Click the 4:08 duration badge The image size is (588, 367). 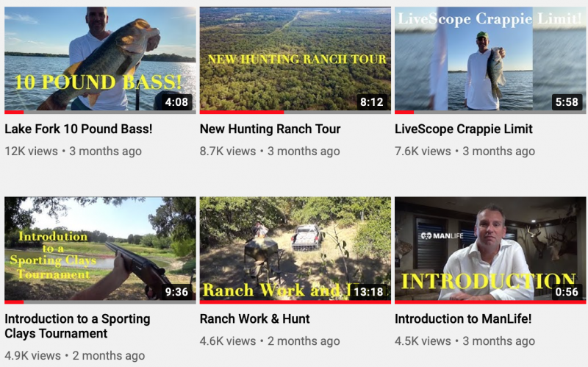point(176,101)
